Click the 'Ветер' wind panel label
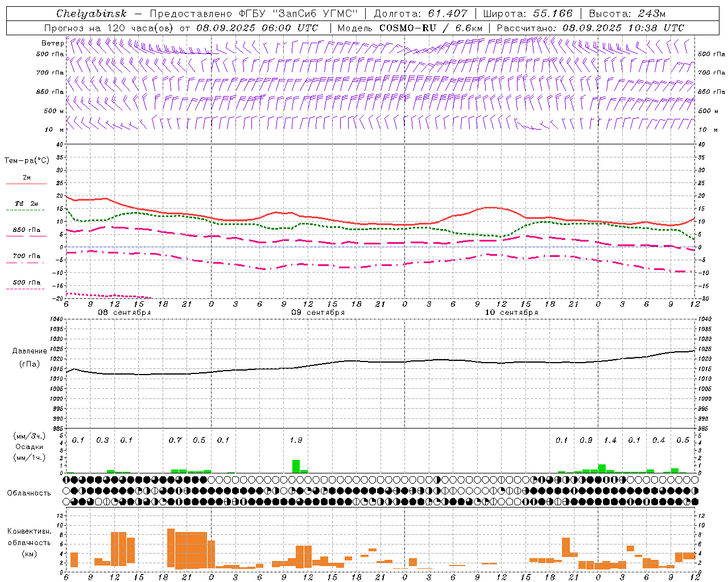728x582 pixels. [52, 43]
